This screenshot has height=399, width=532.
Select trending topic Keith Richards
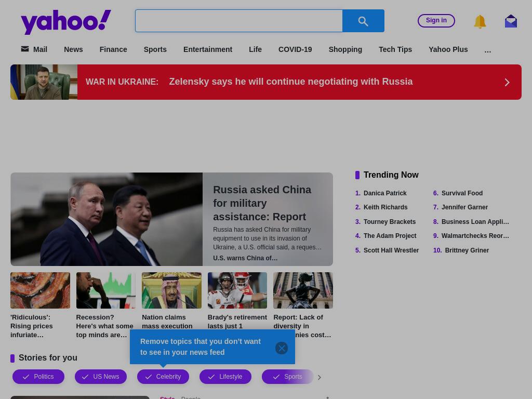click(385, 207)
